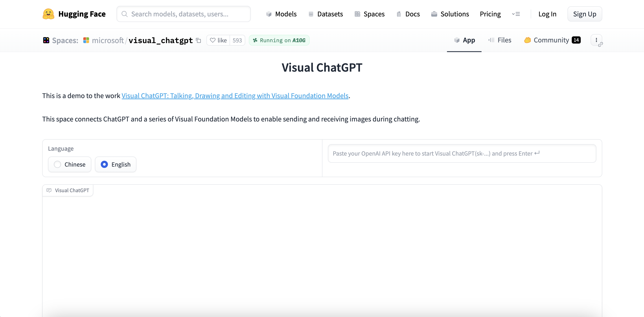Click the Microsoft logo icon
This screenshot has height=317, width=644.
click(x=86, y=40)
